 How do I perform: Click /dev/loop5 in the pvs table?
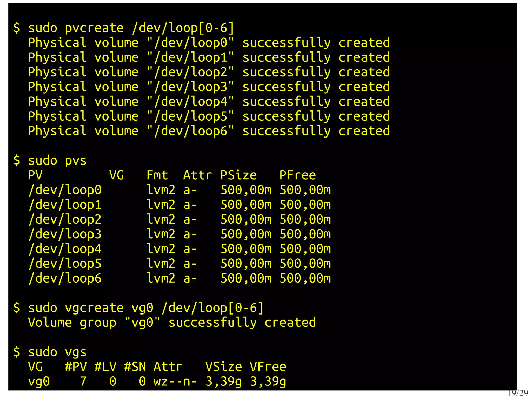click(65, 264)
